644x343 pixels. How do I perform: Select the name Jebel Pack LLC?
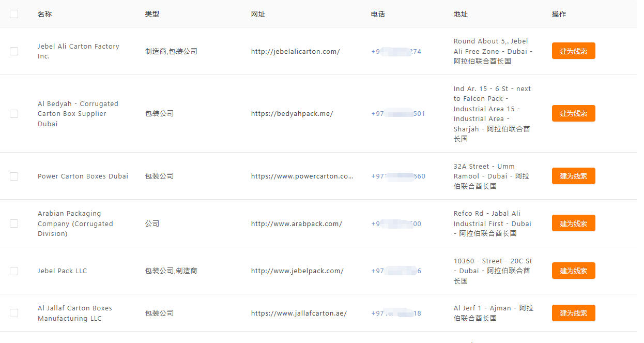point(62,271)
